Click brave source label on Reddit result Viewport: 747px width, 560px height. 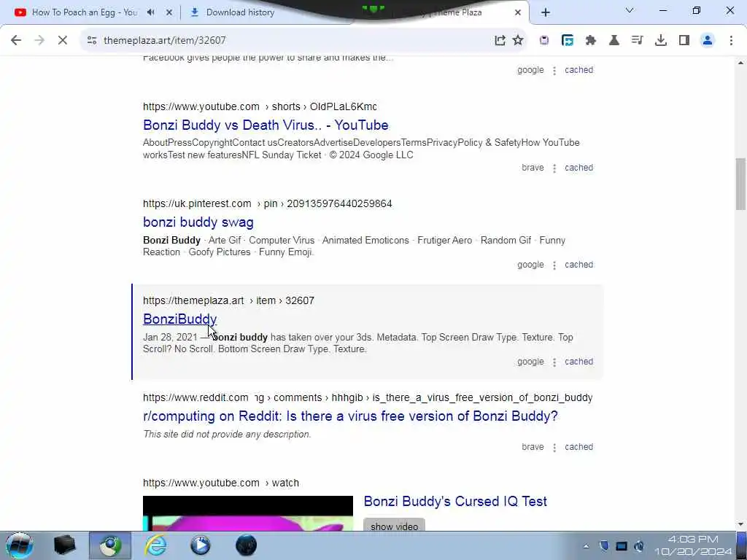(x=533, y=447)
